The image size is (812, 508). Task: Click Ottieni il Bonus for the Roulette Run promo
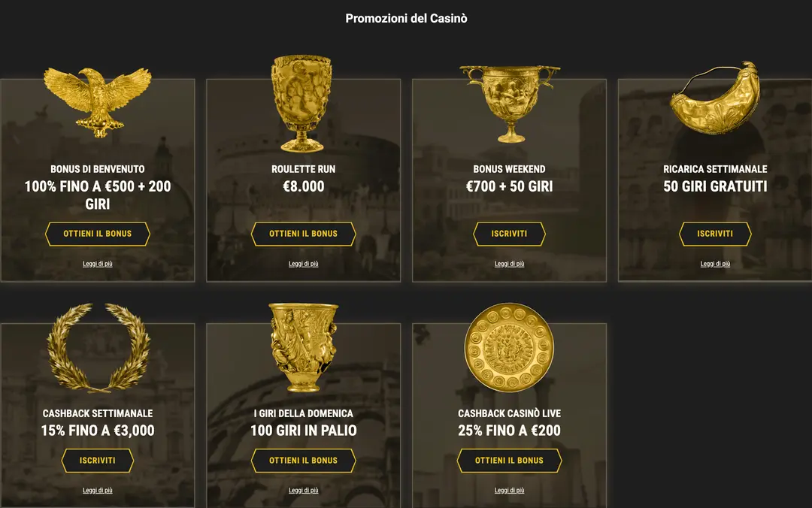pos(302,234)
